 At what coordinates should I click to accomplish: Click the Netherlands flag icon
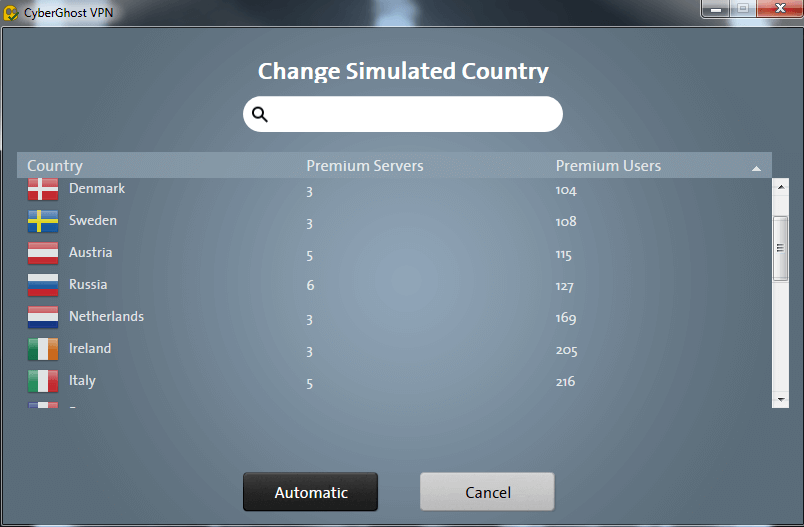(42, 317)
